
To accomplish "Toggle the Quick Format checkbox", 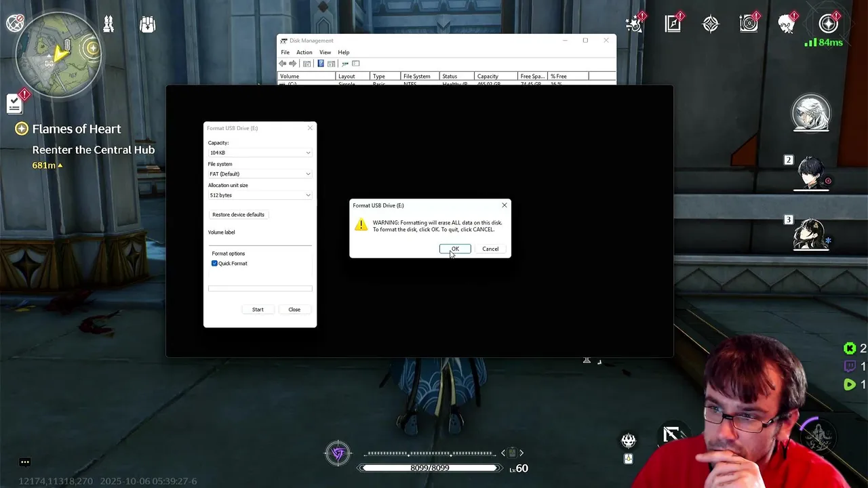I will (x=215, y=263).
